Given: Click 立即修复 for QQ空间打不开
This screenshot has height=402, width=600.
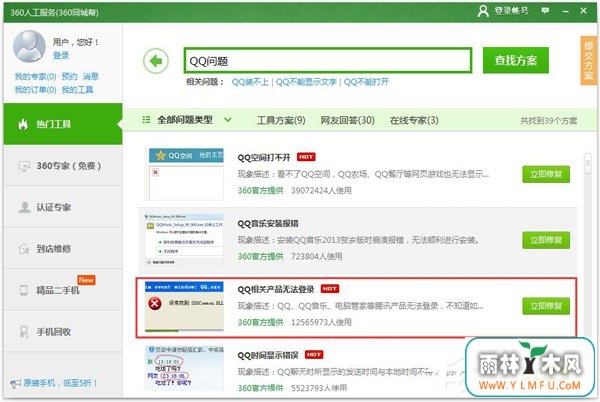Looking at the screenshot, I should pos(546,174).
